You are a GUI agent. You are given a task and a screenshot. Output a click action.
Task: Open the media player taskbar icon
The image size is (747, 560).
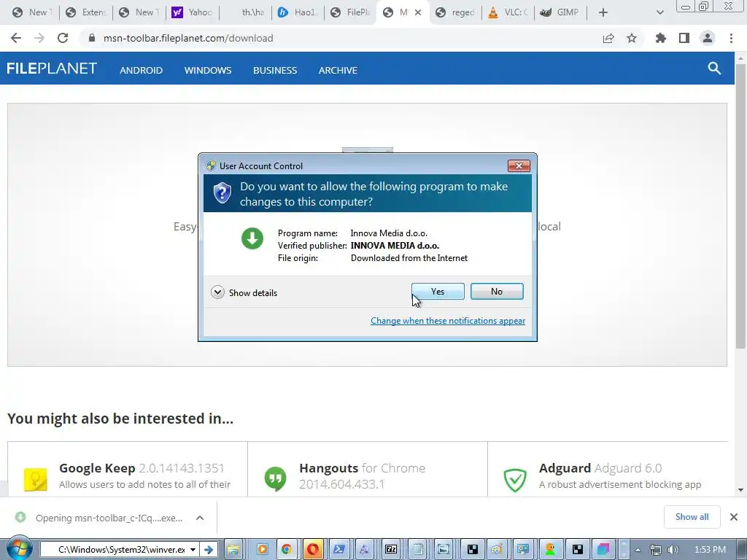[x=262, y=550]
